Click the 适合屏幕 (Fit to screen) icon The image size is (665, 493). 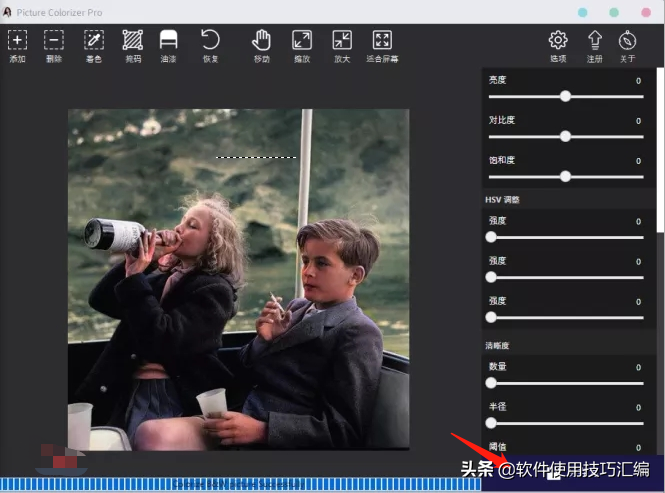tap(382, 40)
